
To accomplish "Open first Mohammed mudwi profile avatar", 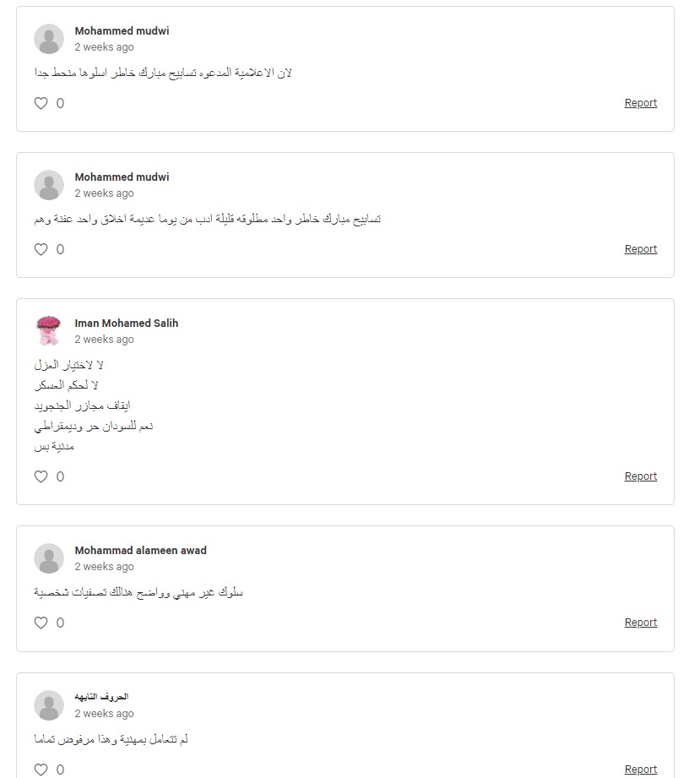I will (x=49, y=39).
